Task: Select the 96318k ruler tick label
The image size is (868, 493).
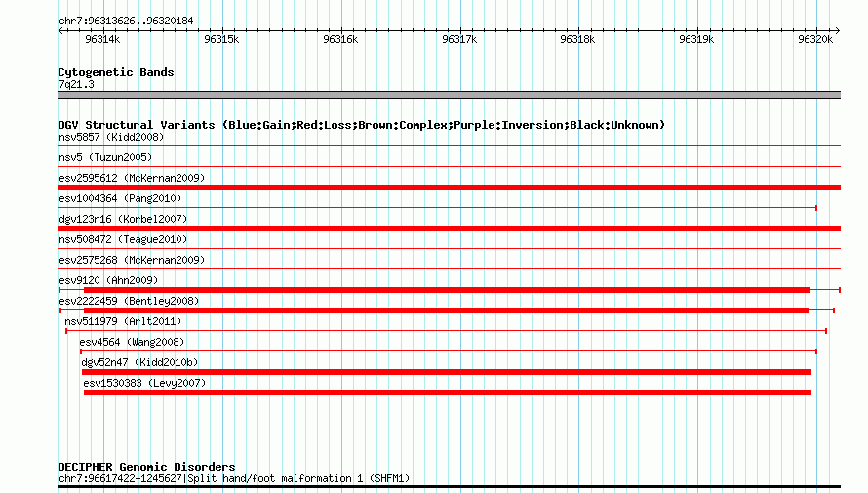Action: [x=577, y=39]
